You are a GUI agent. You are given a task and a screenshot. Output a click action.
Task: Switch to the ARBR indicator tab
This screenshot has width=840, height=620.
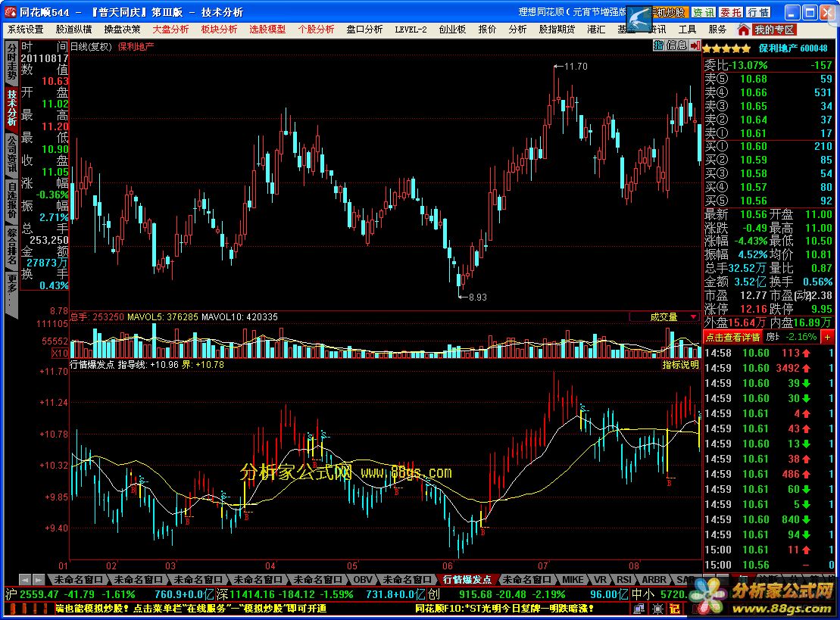[x=654, y=580]
